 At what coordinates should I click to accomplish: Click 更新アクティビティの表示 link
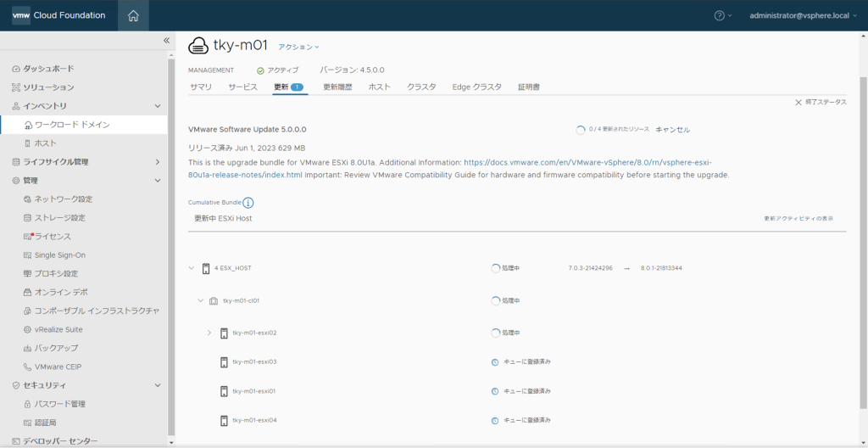pos(798,218)
